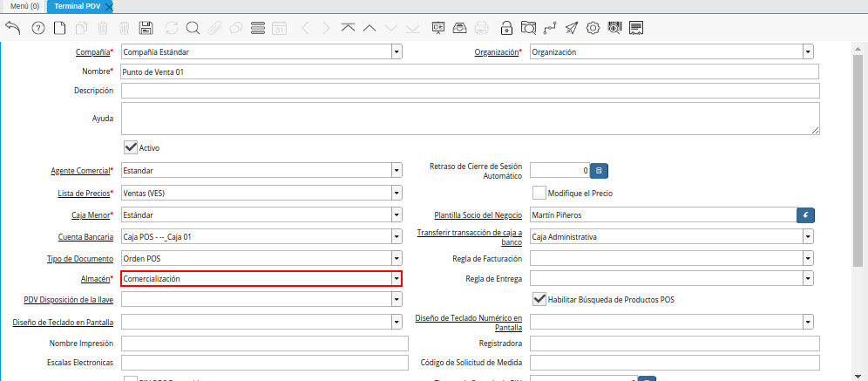This screenshot has width=868, height=381.
Task: Open process settings gear icon
Action: (593, 28)
